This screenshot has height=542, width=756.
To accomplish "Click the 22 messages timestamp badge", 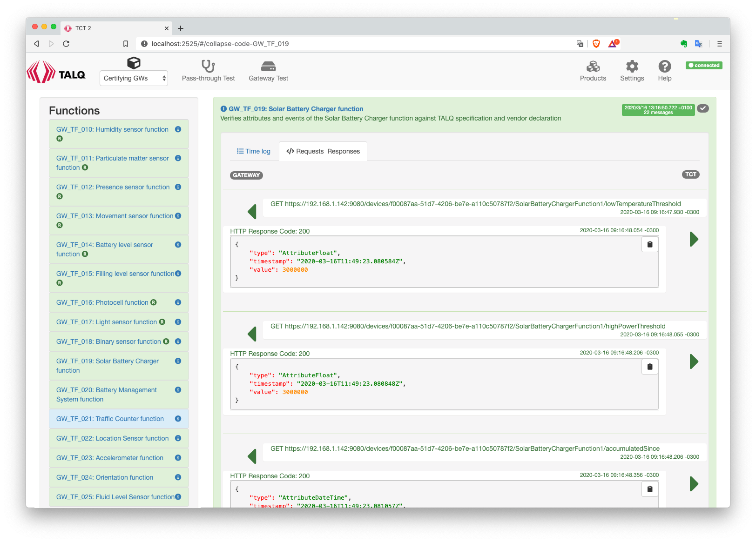I will point(658,110).
